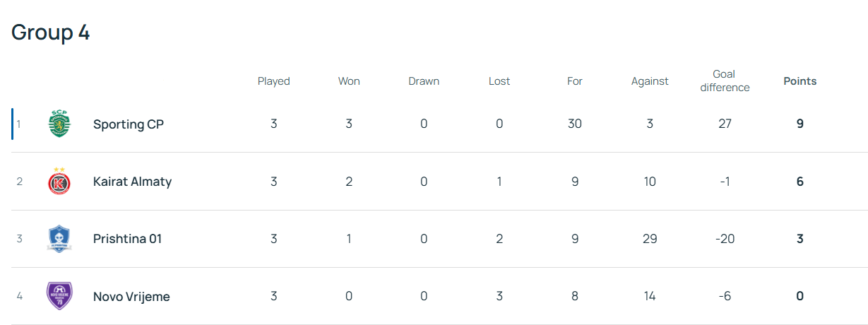Image resolution: width=868 pixels, height=325 pixels.
Task: Click the Won column header
Action: 349,81
